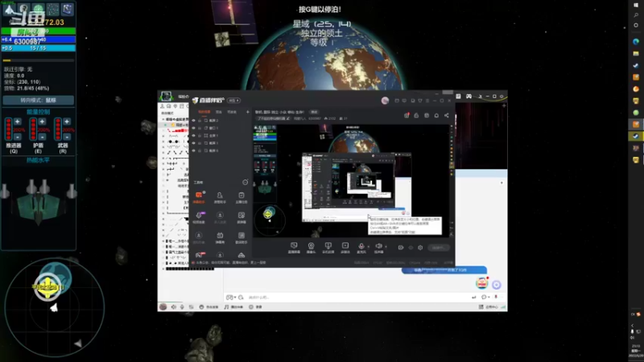This screenshot has width=644, height=362.
Task: Open the toolbox settings circle icon
Action: (246, 183)
